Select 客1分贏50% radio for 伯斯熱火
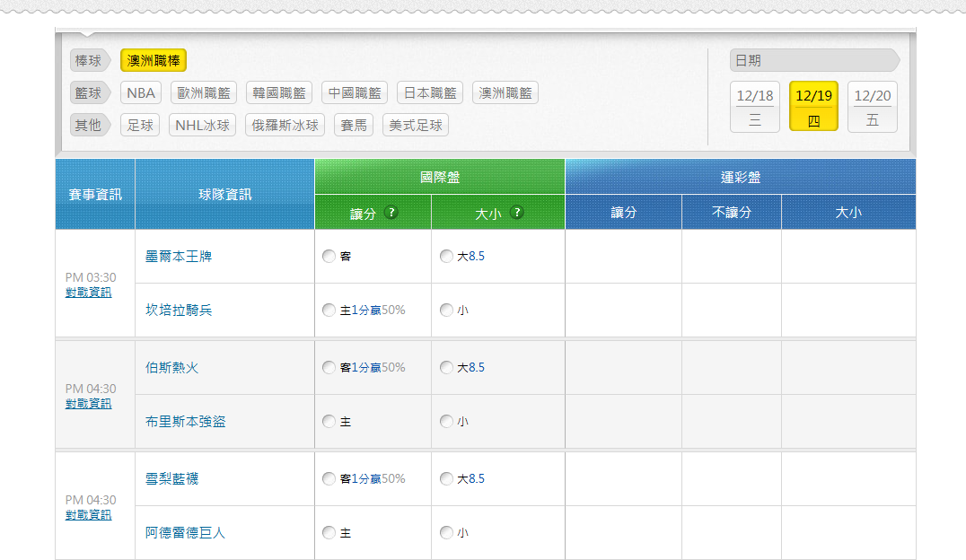This screenshot has height=560, width=966. click(x=329, y=368)
